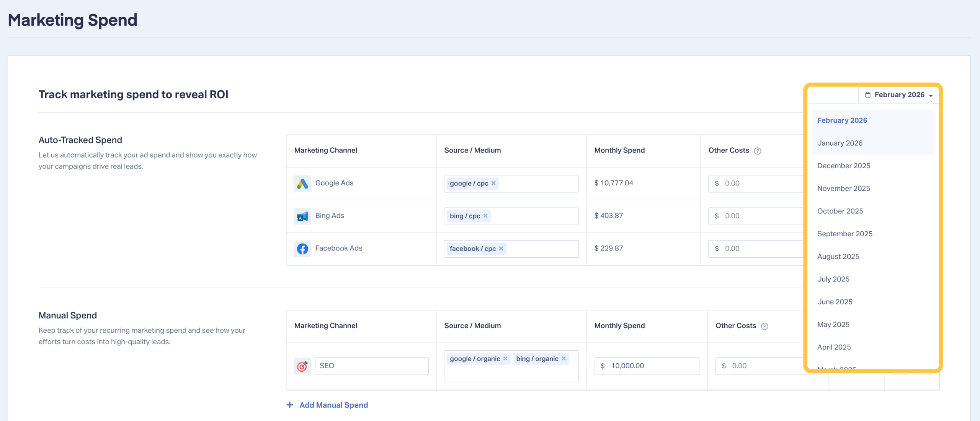Remove the bing / cpc tag
The width and height of the screenshot is (980, 421).
click(485, 216)
